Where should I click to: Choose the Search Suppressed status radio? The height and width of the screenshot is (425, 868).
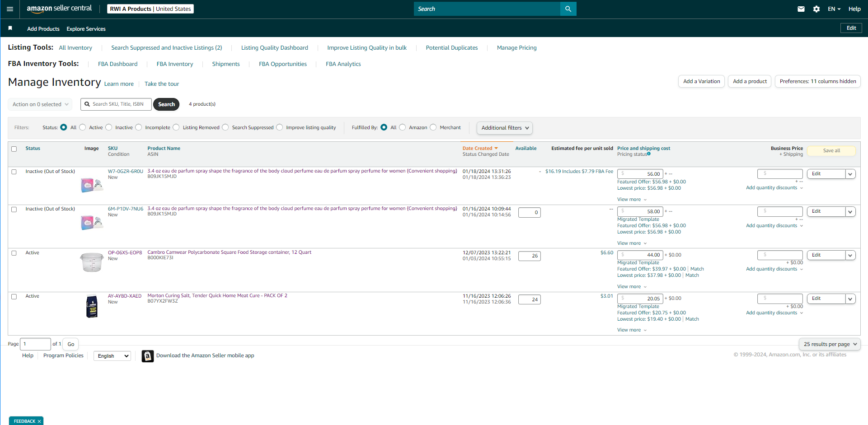tap(225, 127)
